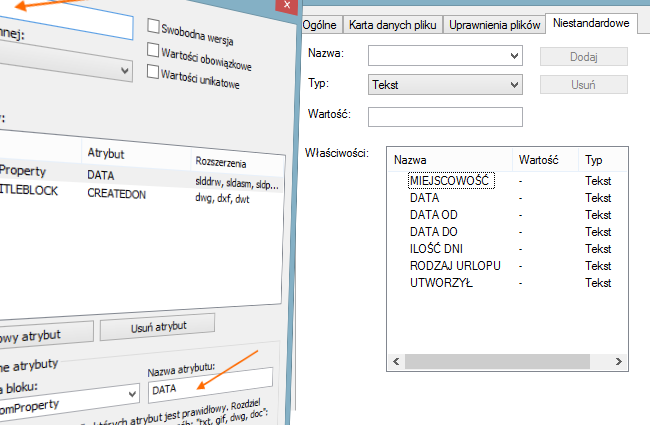Click the Usuń atrybut button

click(158, 327)
